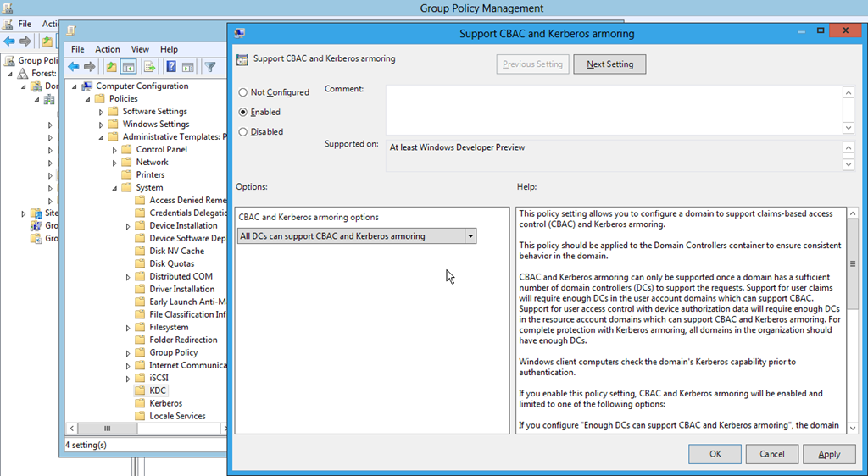Click the Disk Quotas folder icon
Viewport: 868px width, 476px height.
tap(140, 263)
